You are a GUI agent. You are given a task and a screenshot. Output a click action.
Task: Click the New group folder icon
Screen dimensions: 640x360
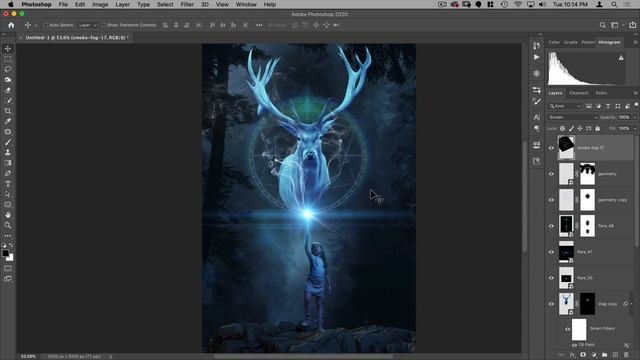click(x=604, y=355)
